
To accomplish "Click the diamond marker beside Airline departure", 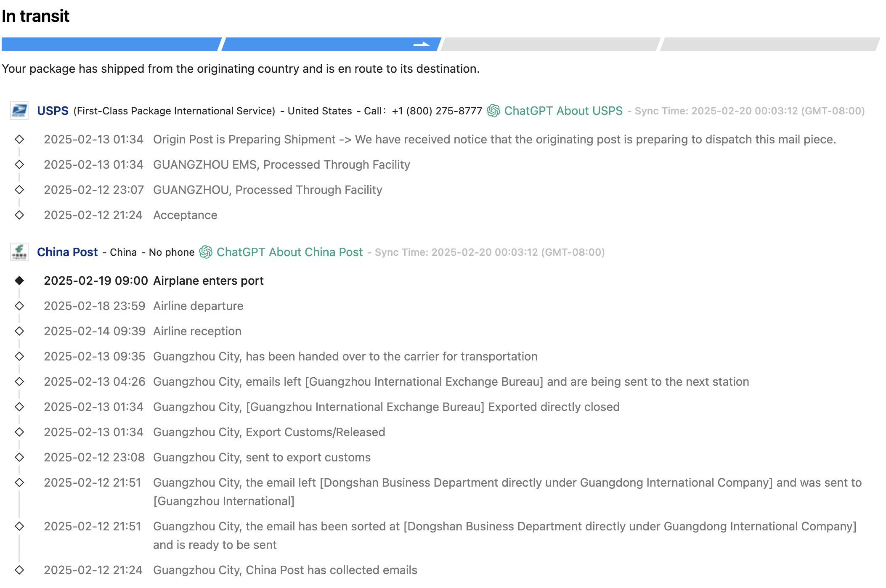I will click(x=19, y=306).
